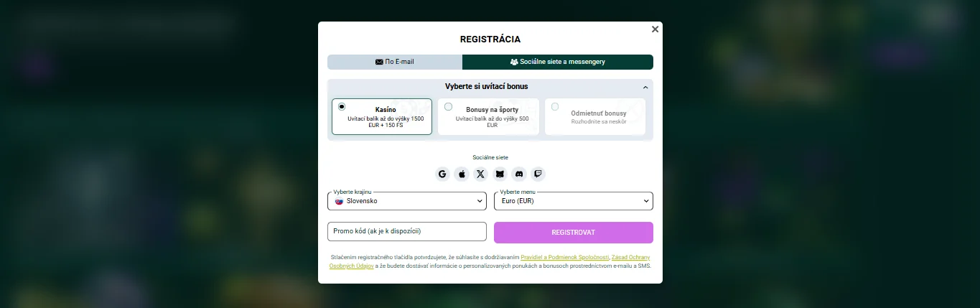Pick the Twitch login icon
Screen dimensions: 980x308
tap(538, 174)
